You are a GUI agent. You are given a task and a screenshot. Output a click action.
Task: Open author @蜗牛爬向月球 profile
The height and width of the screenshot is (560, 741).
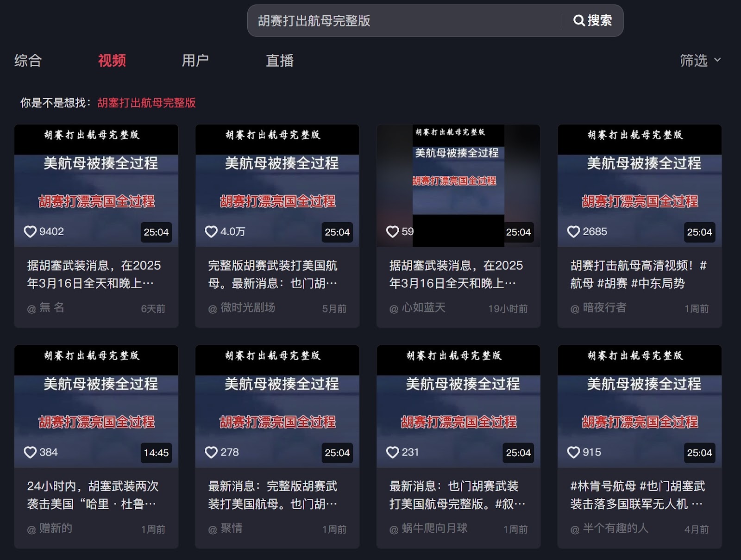(x=434, y=529)
